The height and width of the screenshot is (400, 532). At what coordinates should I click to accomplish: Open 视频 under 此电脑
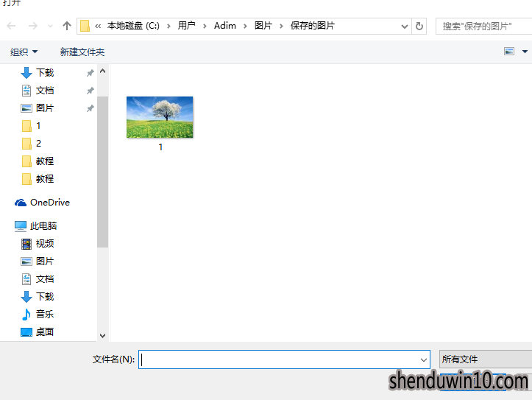(x=38, y=244)
